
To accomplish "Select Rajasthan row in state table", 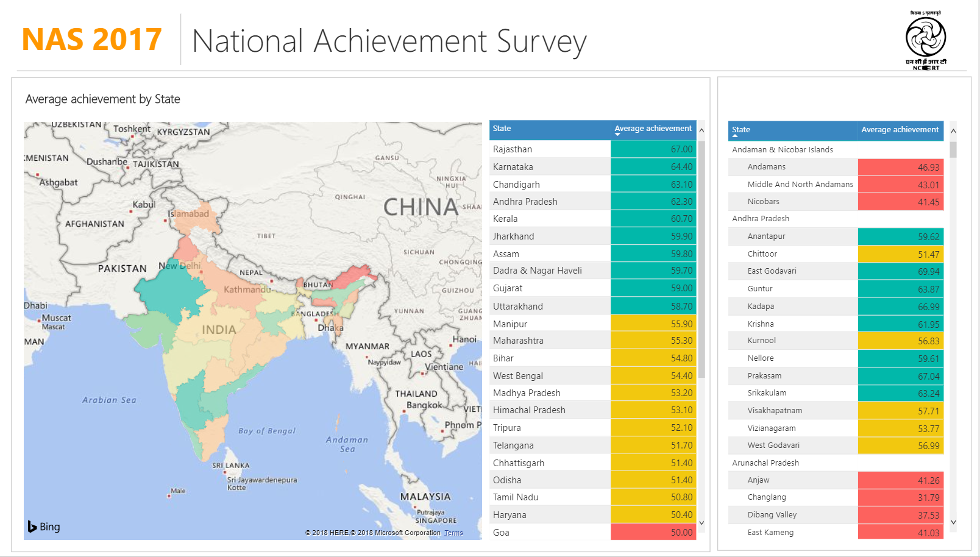I will (593, 149).
